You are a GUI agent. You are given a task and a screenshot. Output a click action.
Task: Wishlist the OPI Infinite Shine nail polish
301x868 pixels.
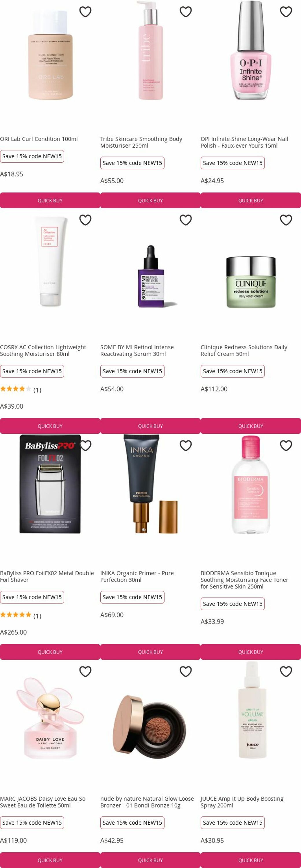tap(286, 12)
